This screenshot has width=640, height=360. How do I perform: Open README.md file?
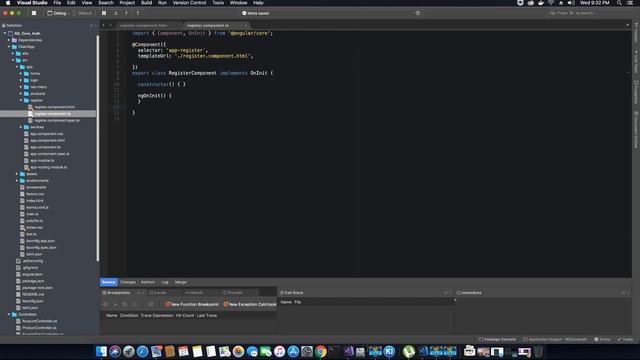click(33, 294)
